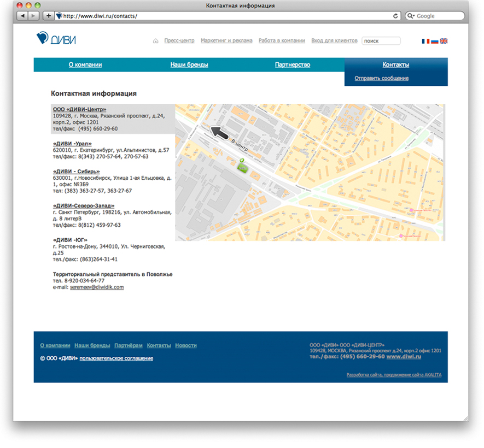
Task: Open footer Наши бренды link
Action: (92, 345)
